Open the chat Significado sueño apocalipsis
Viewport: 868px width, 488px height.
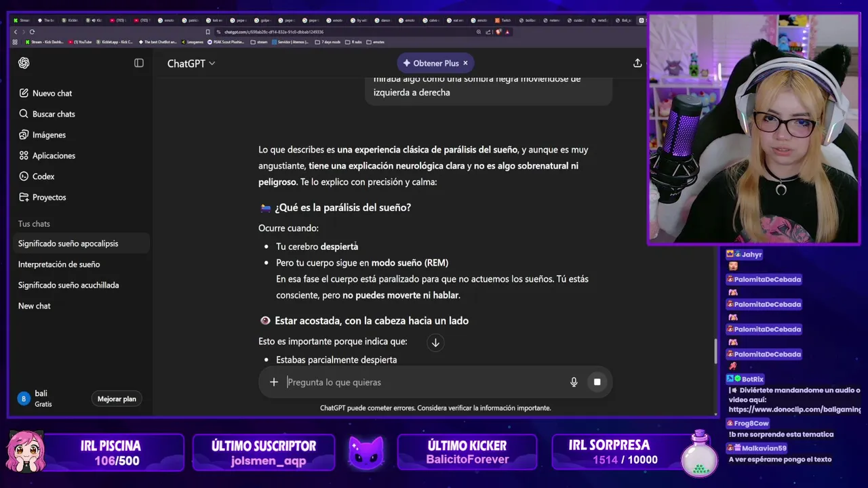[x=81, y=243]
